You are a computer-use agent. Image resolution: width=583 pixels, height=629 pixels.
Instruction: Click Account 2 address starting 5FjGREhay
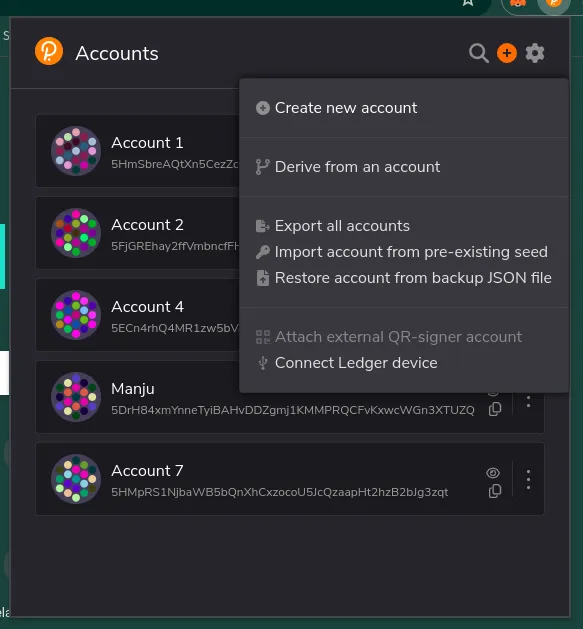[175, 246]
